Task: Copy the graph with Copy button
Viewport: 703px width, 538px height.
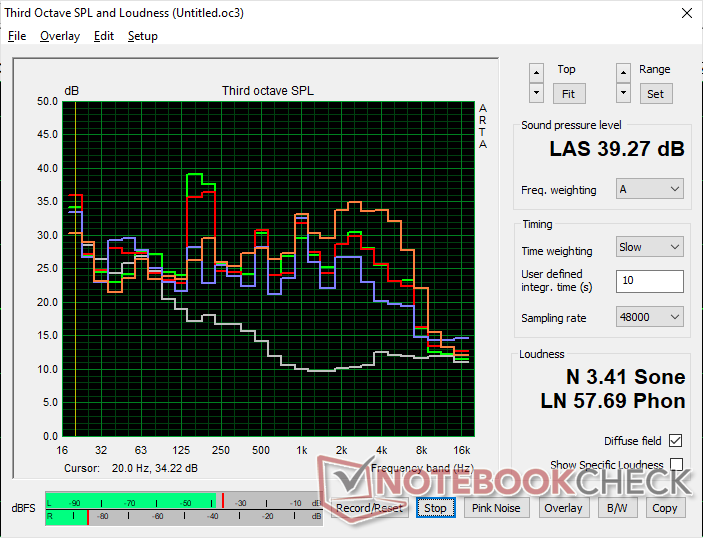Action: pyautogui.click(x=664, y=508)
